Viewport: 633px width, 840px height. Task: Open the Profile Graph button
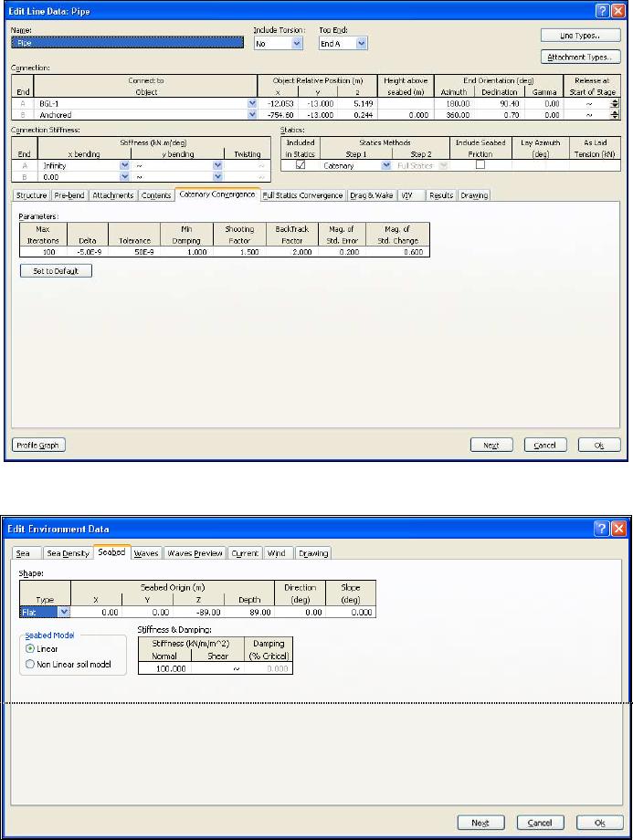coord(39,445)
